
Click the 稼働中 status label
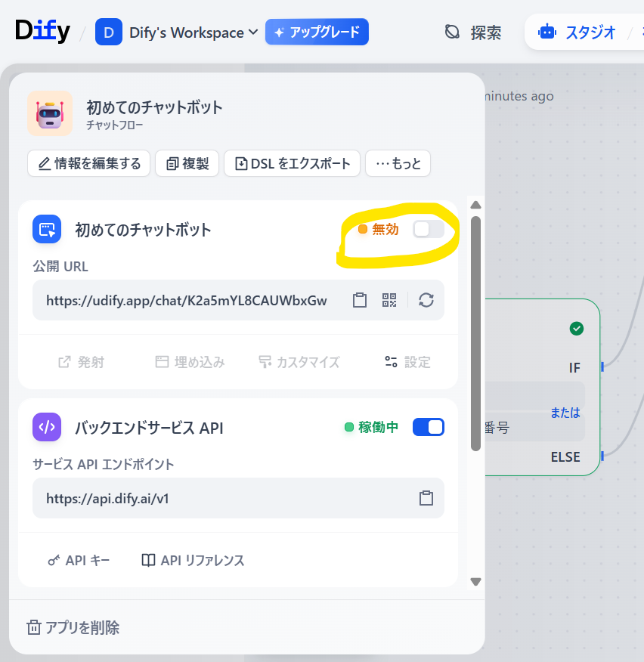[x=378, y=427]
